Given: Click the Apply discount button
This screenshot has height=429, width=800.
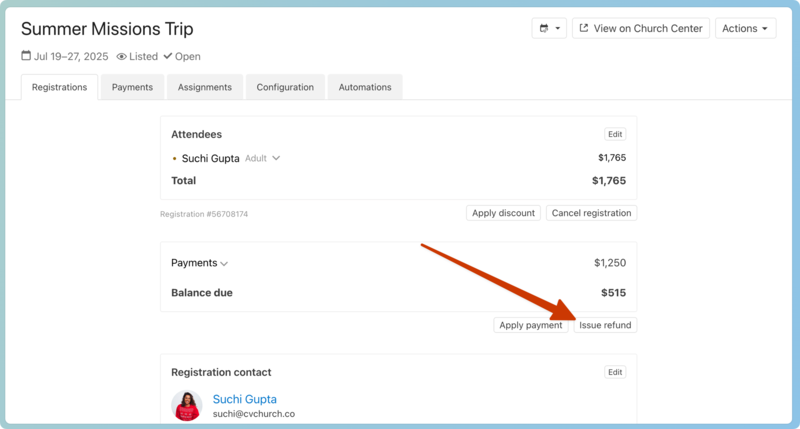Looking at the screenshot, I should click(504, 213).
